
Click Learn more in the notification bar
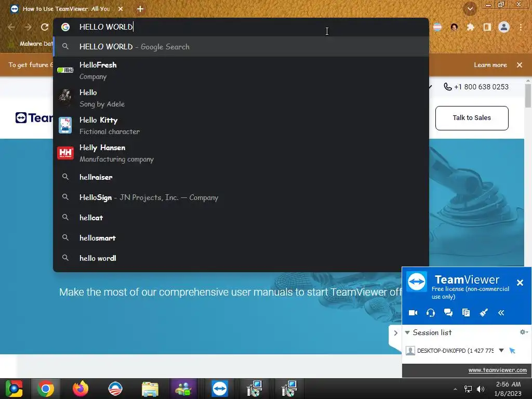tap(490, 65)
